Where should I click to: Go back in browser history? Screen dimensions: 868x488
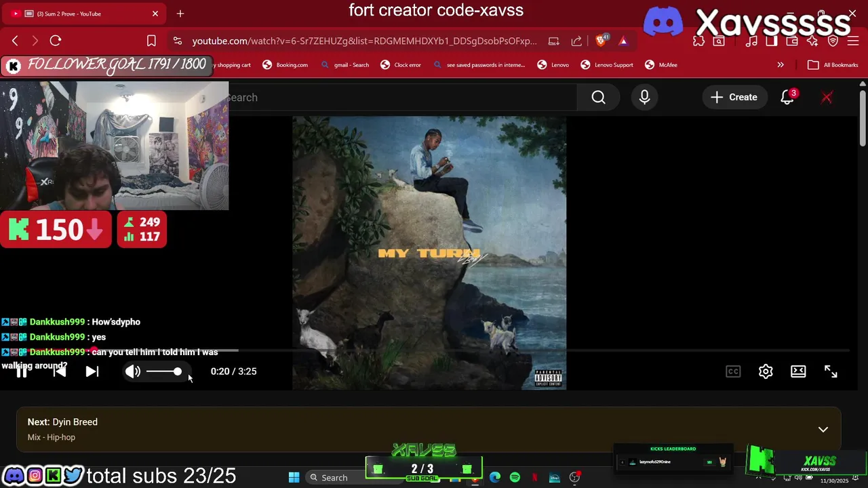click(x=15, y=41)
